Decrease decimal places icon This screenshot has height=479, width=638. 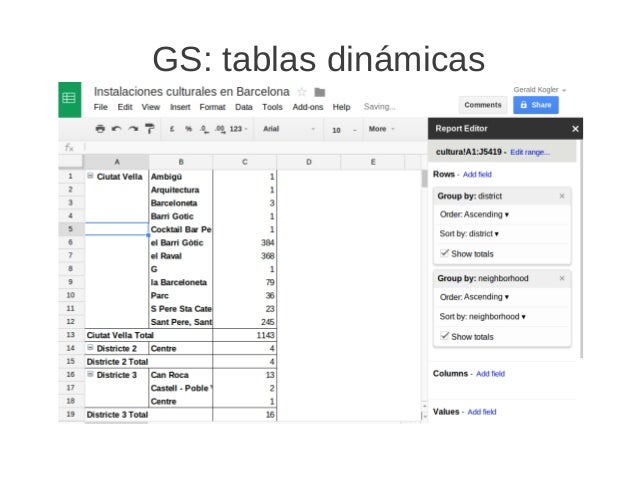pyautogui.click(x=204, y=129)
